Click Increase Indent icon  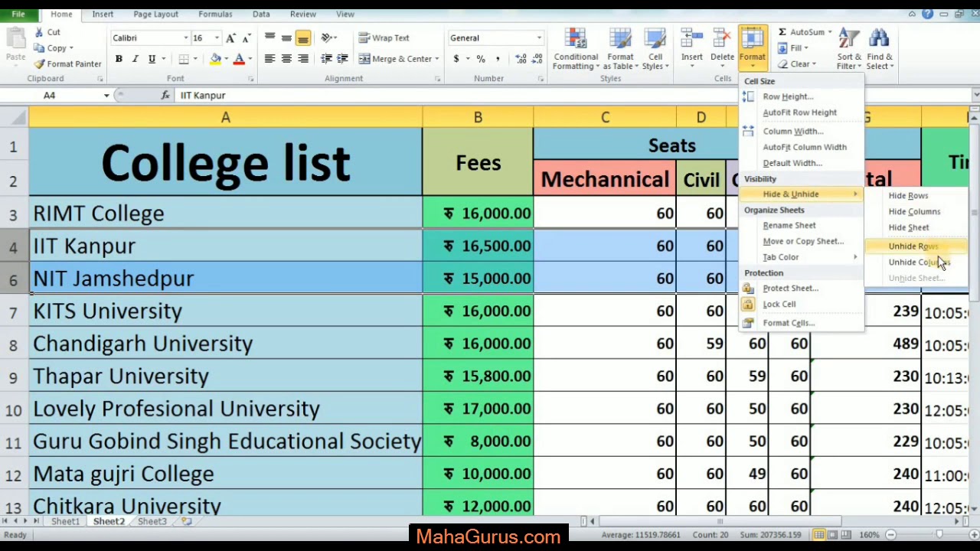(x=342, y=59)
